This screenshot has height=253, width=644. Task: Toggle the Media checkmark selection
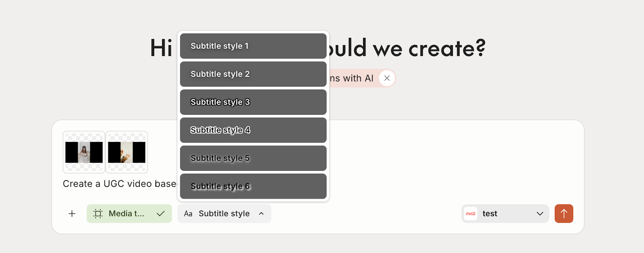pos(161,214)
